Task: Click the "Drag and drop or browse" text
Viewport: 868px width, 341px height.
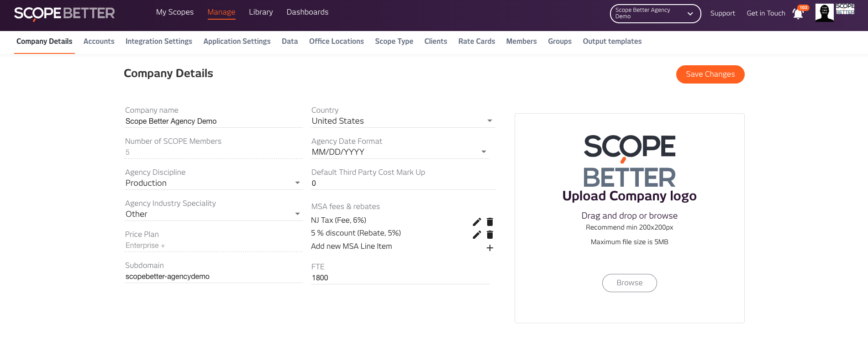Action: 630,215
